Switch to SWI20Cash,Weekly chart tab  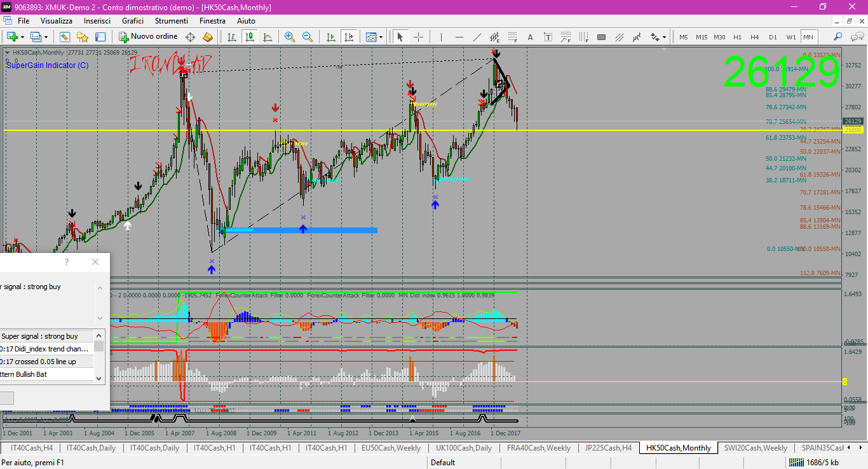point(756,447)
